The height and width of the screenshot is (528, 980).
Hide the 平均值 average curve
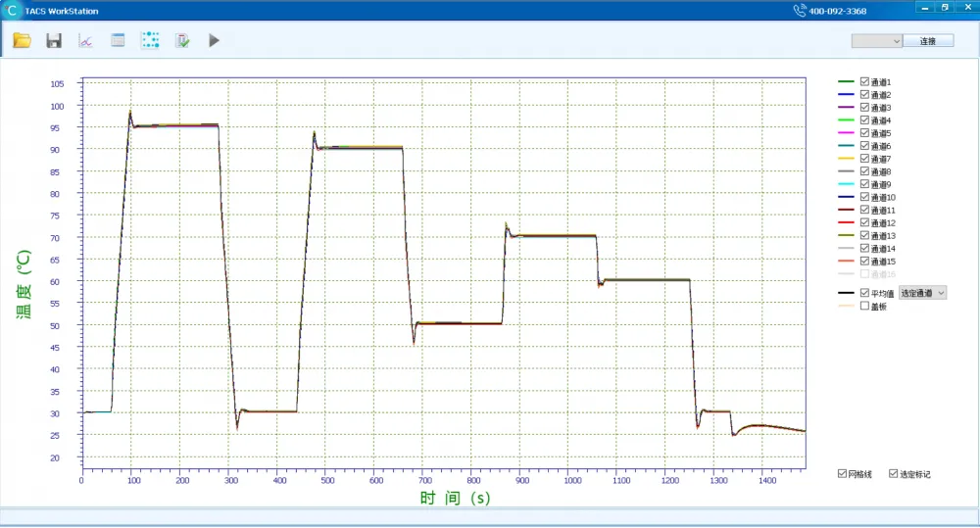pos(864,293)
